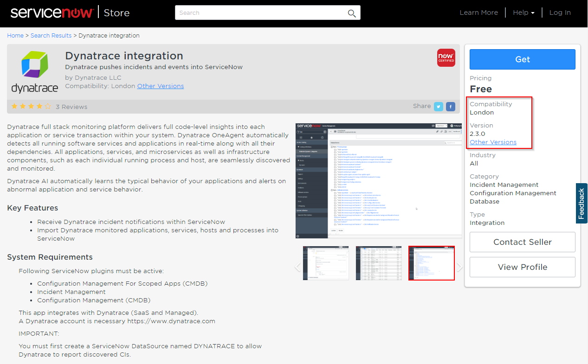Click the 'Incident Management' plugin list item
This screenshot has width=588, height=364.
point(71,292)
